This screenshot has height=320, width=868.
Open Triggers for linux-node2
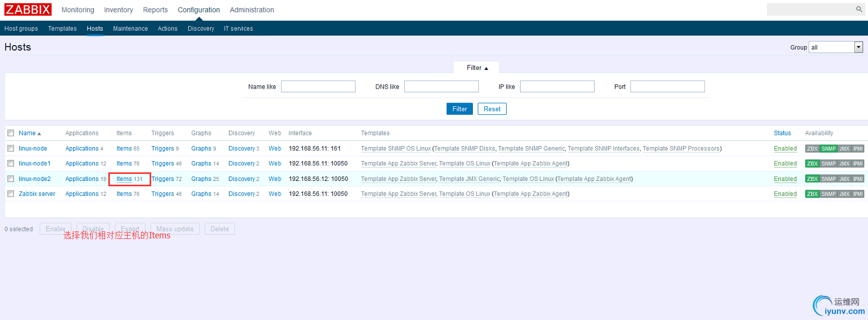(162, 179)
